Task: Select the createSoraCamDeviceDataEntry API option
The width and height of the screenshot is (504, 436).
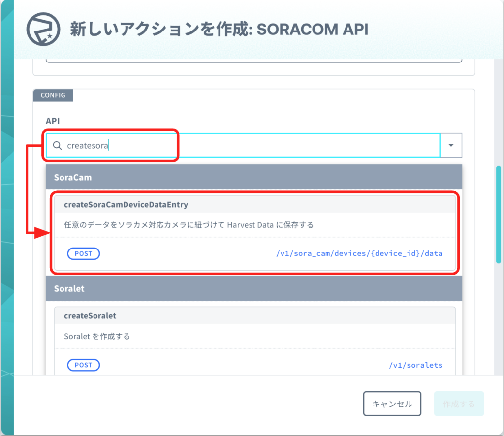Action: coord(255,233)
